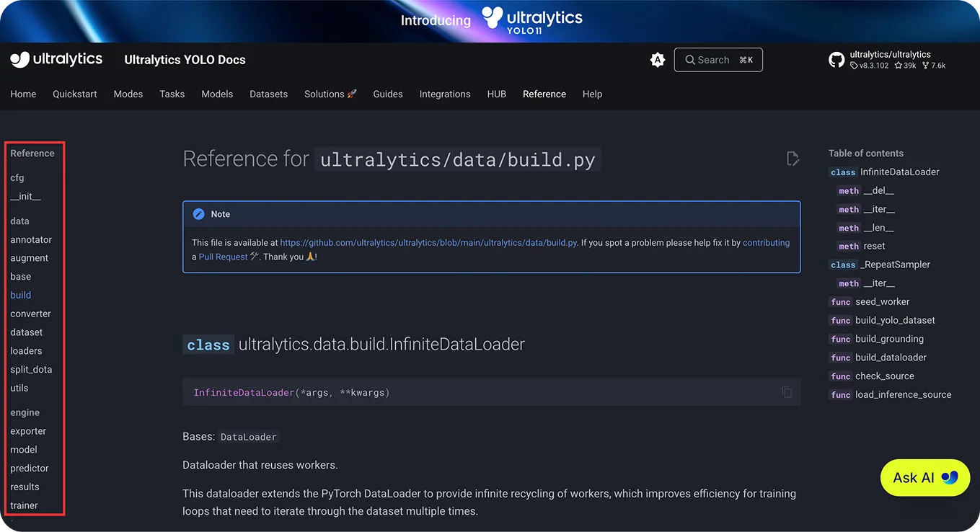Switch to the Models tab
This screenshot has width=980, height=532.
(217, 94)
